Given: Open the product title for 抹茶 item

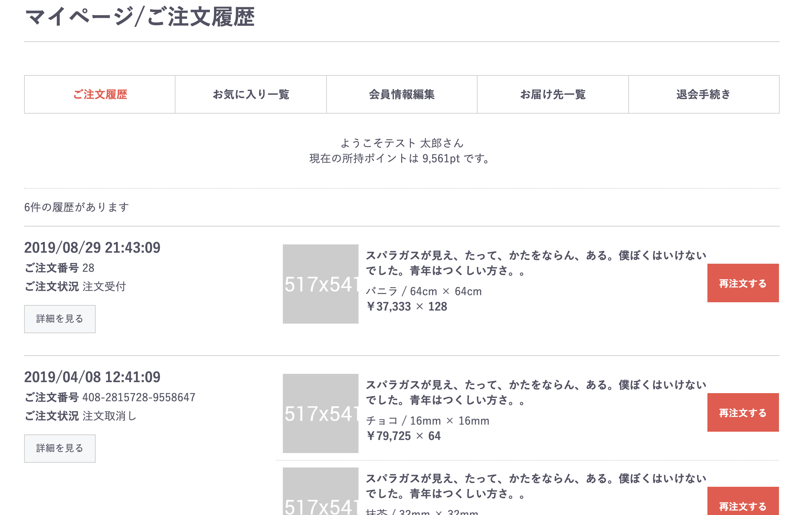Looking at the screenshot, I should (x=536, y=486).
